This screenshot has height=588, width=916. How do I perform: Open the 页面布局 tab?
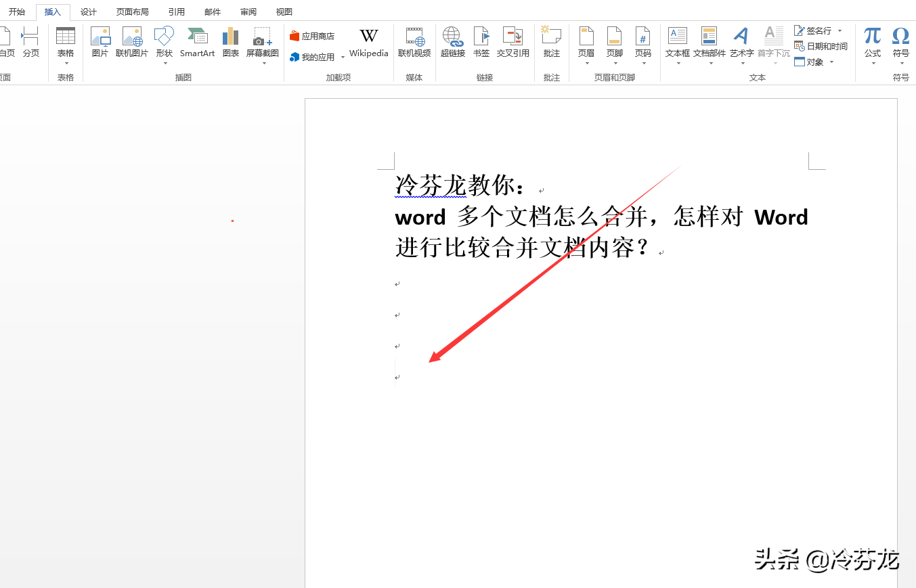133,12
